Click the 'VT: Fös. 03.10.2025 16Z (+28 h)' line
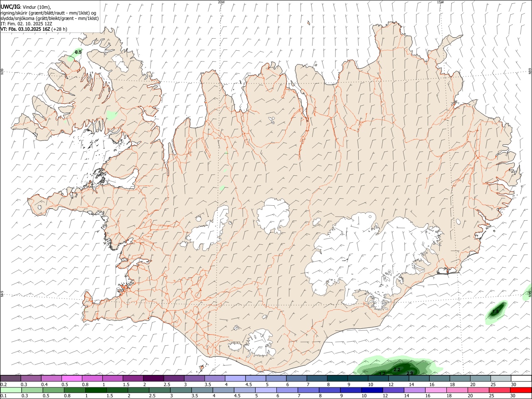Image resolution: width=532 pixels, height=399 pixels. [34, 29]
